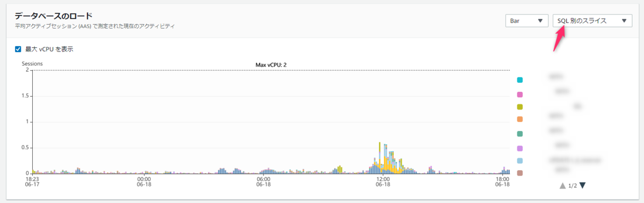Click the pink legend color swatch
The width and height of the screenshot is (644, 203).
tap(519, 95)
